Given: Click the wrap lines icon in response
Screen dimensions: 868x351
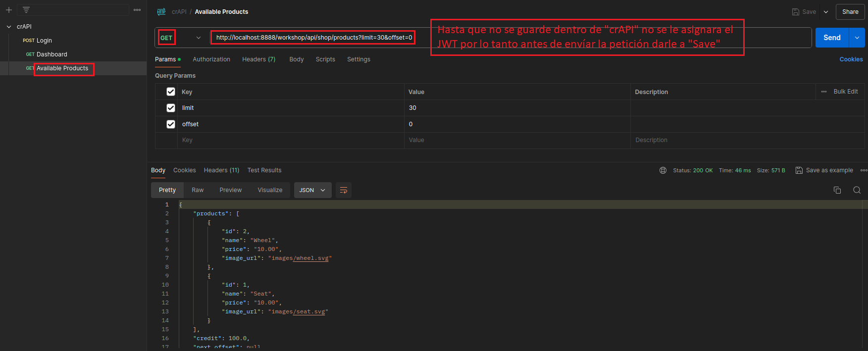Looking at the screenshot, I should tap(344, 190).
